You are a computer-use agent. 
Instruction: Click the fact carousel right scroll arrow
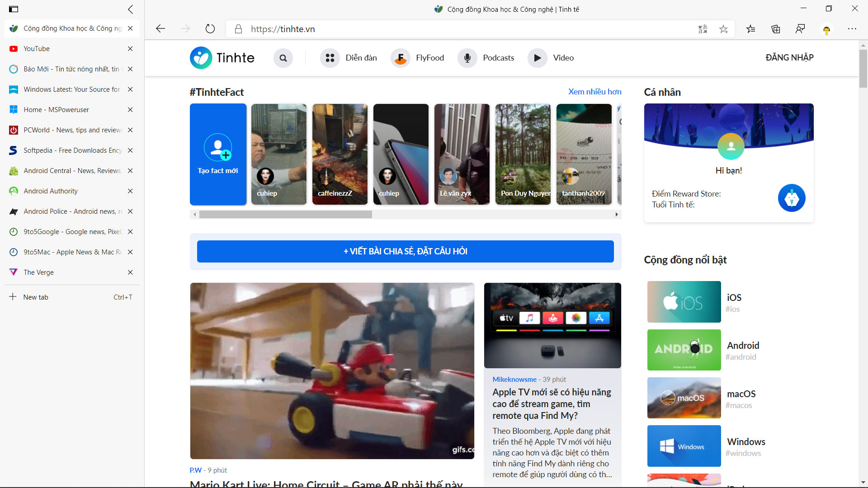(617, 215)
